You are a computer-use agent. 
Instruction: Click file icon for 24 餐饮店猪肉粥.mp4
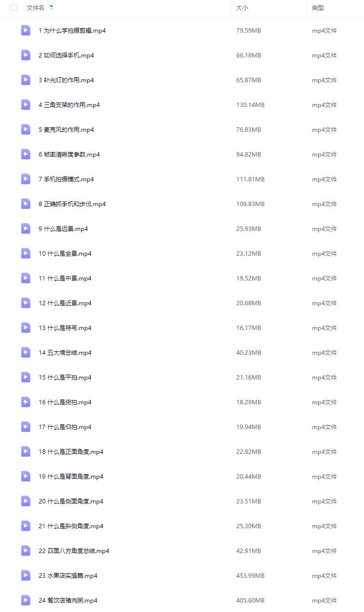click(x=26, y=600)
